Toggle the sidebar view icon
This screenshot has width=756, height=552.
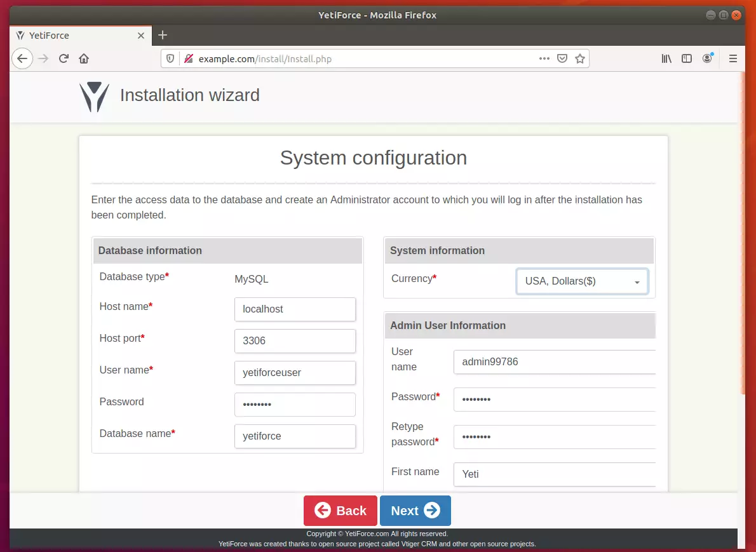[x=687, y=59]
